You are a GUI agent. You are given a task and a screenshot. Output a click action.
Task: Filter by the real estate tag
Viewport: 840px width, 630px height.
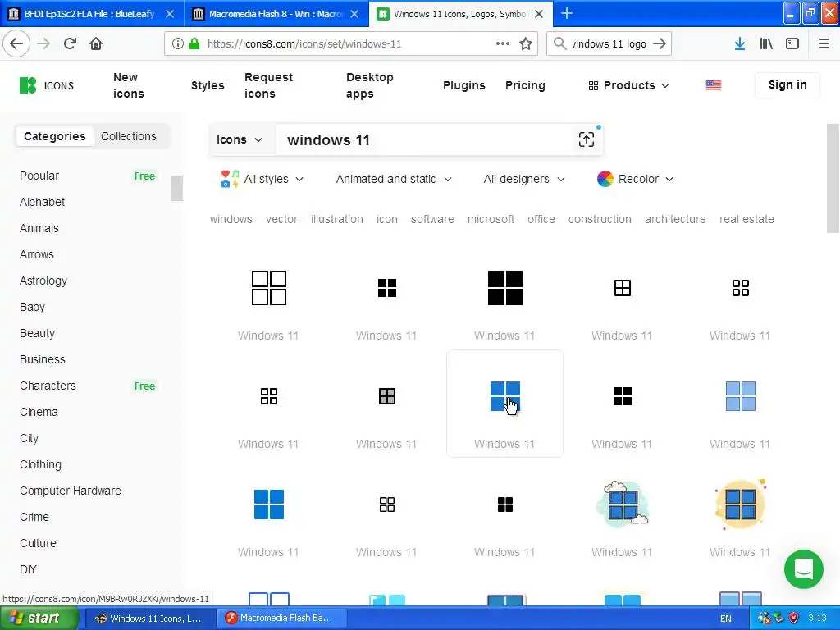click(746, 219)
